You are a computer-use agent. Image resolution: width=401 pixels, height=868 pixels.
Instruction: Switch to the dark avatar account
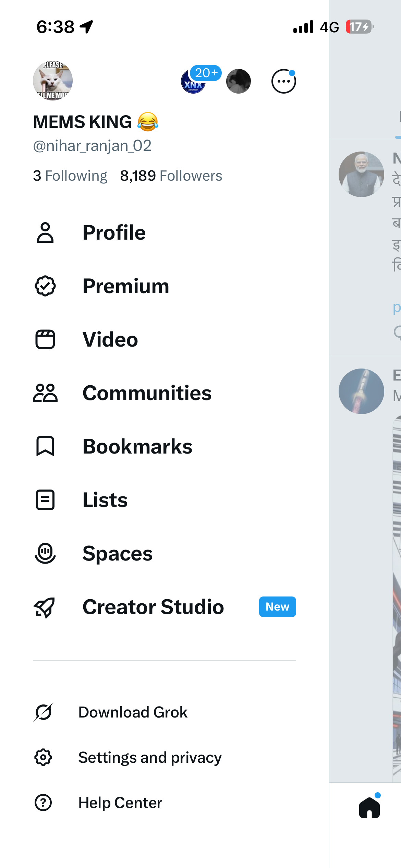point(239,81)
